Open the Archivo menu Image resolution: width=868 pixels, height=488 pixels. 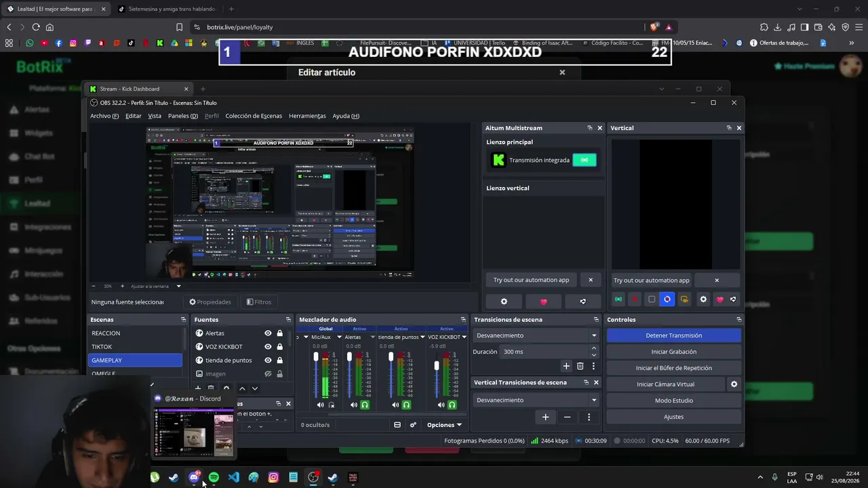click(x=104, y=116)
